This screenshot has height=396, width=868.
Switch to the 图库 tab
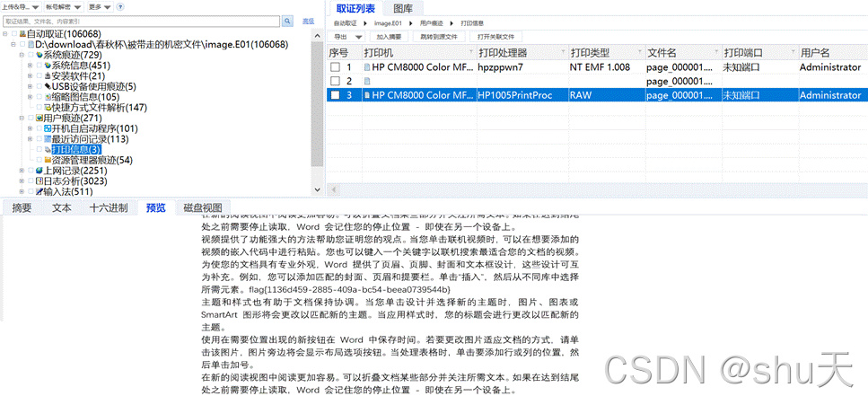point(403,8)
